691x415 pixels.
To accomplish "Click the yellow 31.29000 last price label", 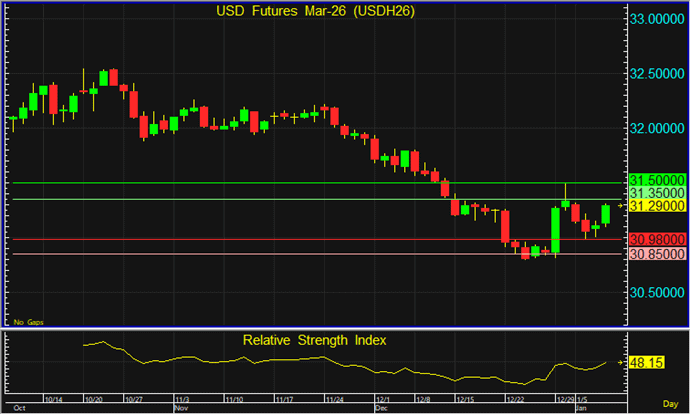I will tap(657, 206).
